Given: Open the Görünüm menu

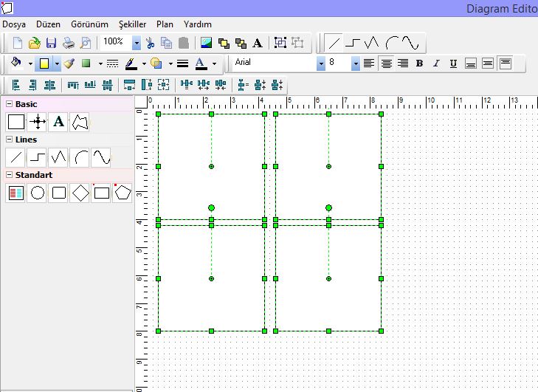Looking at the screenshot, I should pyautogui.click(x=89, y=24).
